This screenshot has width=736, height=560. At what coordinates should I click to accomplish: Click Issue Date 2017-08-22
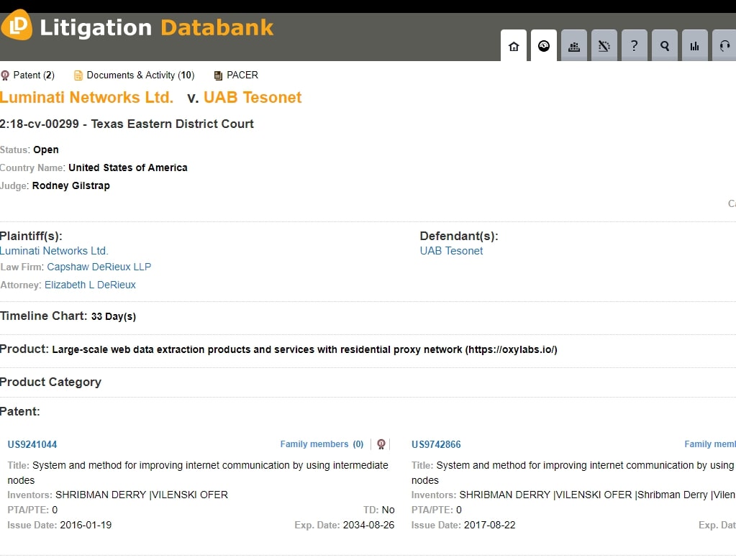[x=489, y=525]
